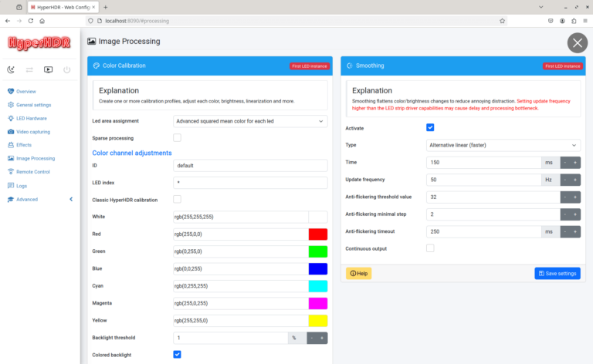
Task: Click the instance switch arrows icon
Action: [x=30, y=69]
